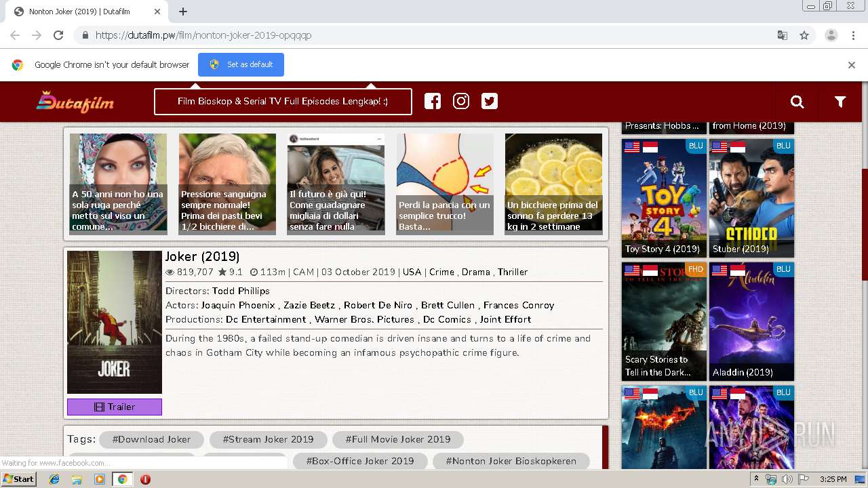Click the #Full Movie Joker 2019 tag

pos(397,439)
